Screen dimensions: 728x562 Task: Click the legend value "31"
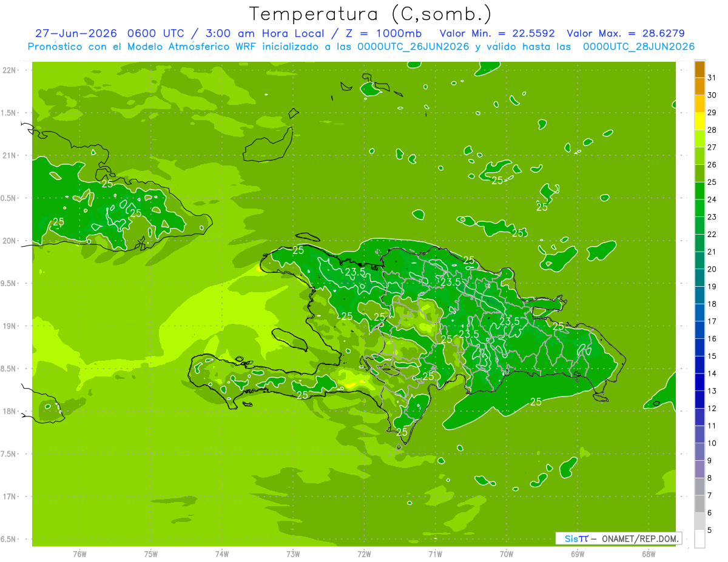point(712,78)
